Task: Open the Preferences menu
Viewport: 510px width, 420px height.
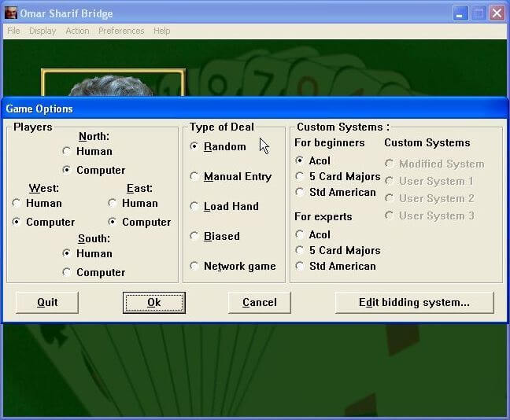Action: tap(121, 31)
